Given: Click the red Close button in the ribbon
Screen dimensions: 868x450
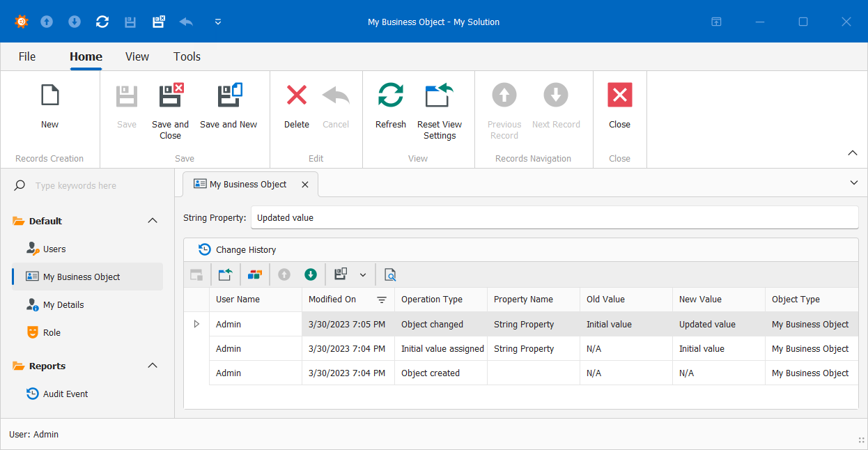Looking at the screenshot, I should 620,106.
